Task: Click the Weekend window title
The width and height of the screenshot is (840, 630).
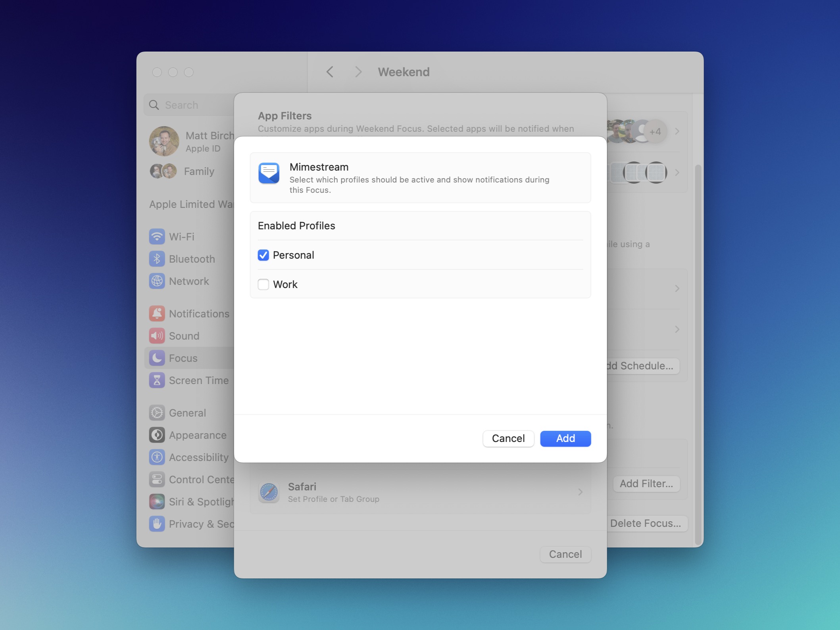Action: (x=404, y=72)
